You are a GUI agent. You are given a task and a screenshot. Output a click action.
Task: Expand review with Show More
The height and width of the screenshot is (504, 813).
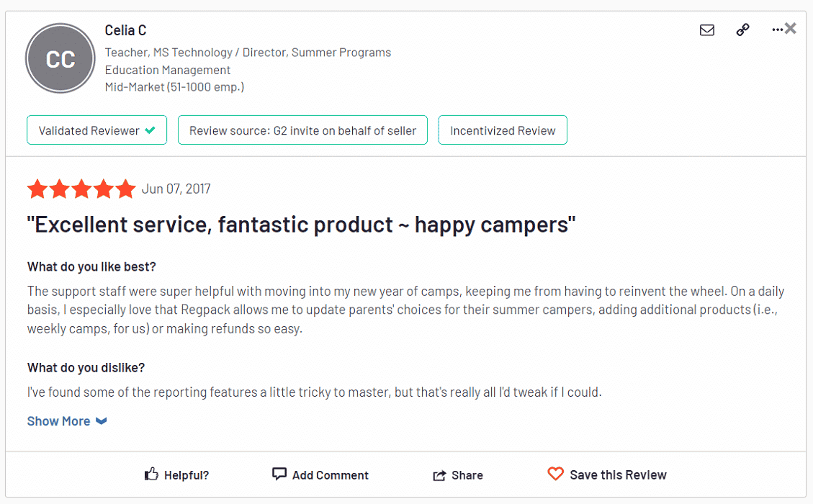pos(59,421)
